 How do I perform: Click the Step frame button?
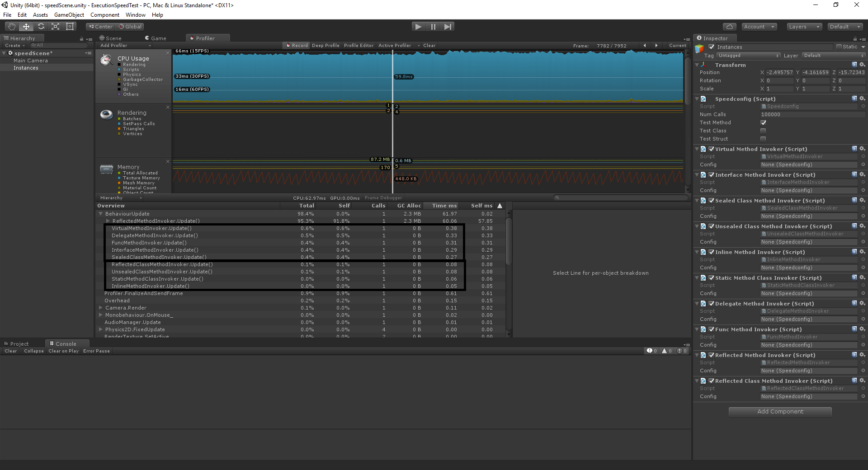point(448,27)
